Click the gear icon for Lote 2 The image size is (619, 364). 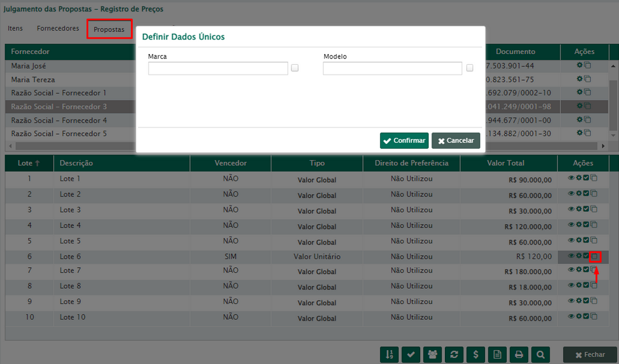(579, 193)
